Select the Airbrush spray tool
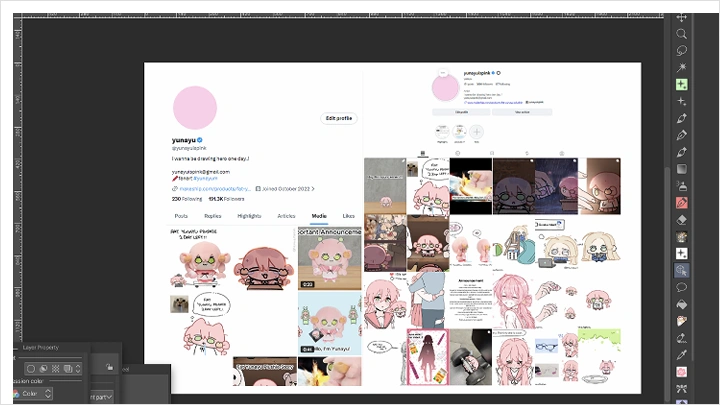 681,186
